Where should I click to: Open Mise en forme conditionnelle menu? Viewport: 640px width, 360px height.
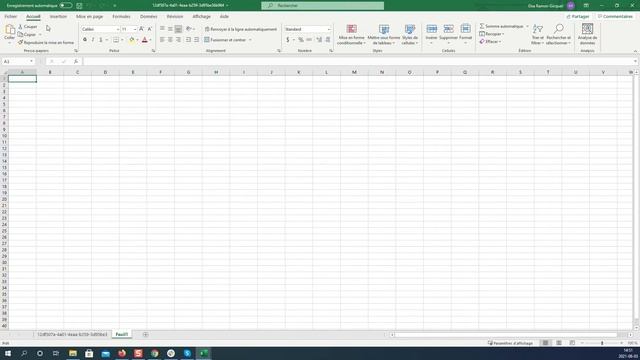[351, 34]
